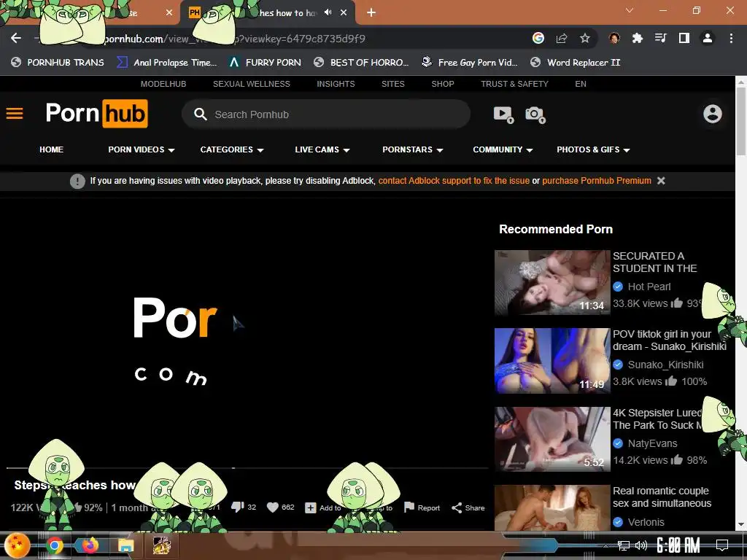Click the purchase Pornhub Premium link

point(597,181)
